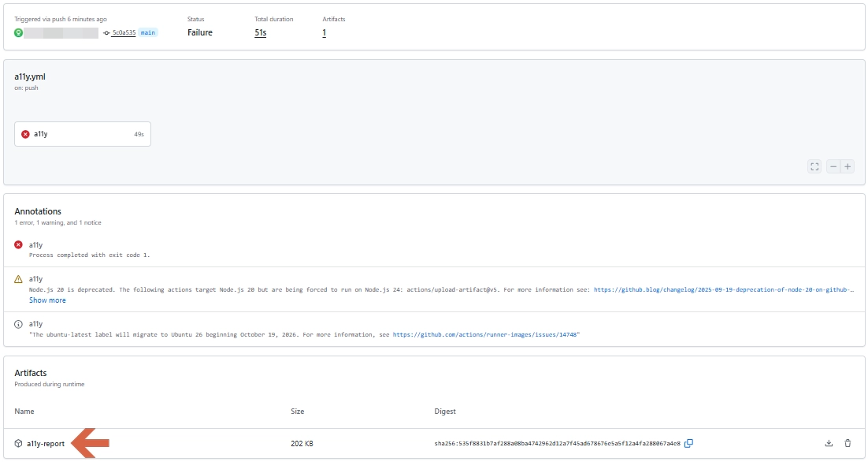
Task: Open the a11y job card
Action: point(83,134)
